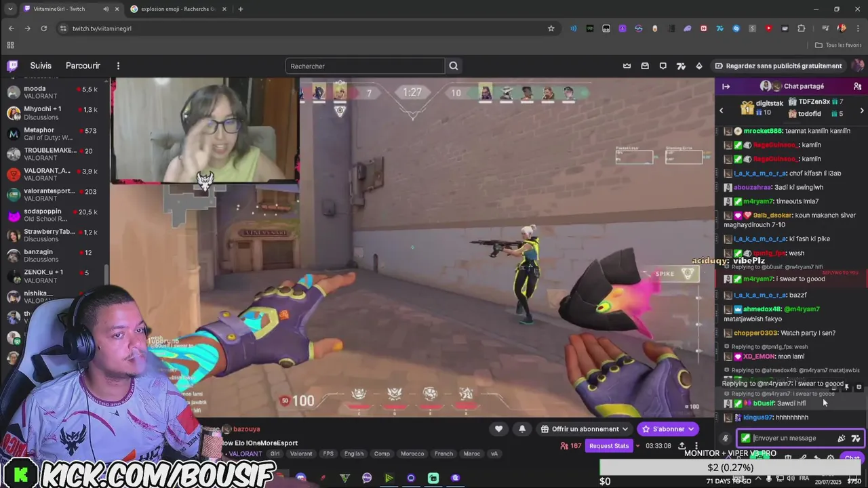Show next gift leaderboard entry

(862, 110)
